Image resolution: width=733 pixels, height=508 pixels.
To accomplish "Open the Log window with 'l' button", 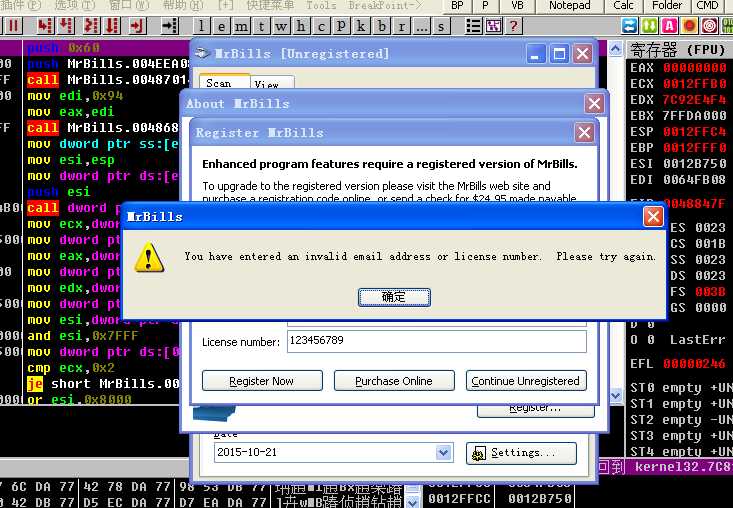I will [x=201, y=26].
